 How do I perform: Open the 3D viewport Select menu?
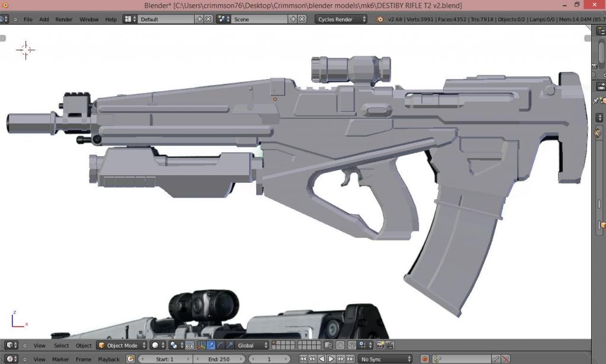pyautogui.click(x=61, y=346)
